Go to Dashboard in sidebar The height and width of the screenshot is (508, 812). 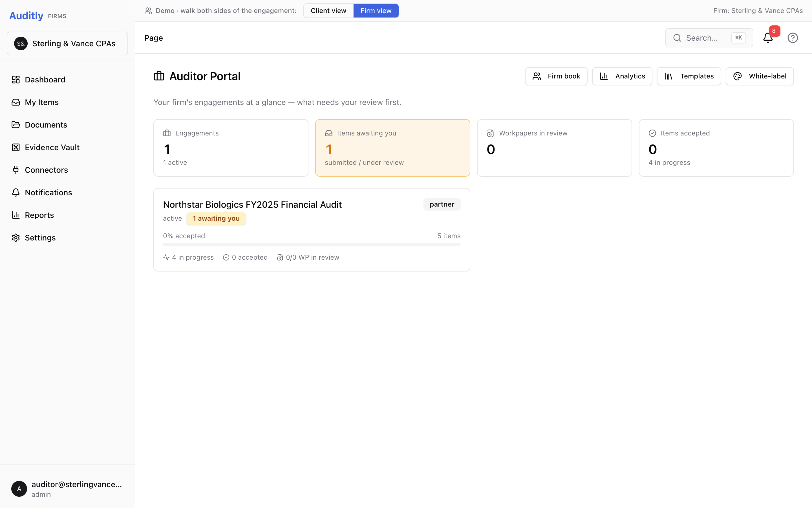67,80
